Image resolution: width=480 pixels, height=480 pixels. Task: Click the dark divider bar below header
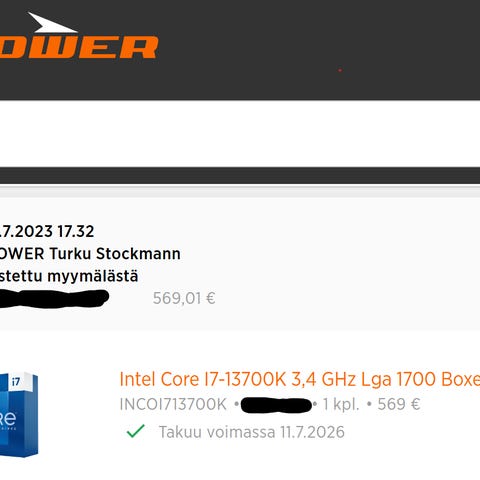(x=240, y=175)
